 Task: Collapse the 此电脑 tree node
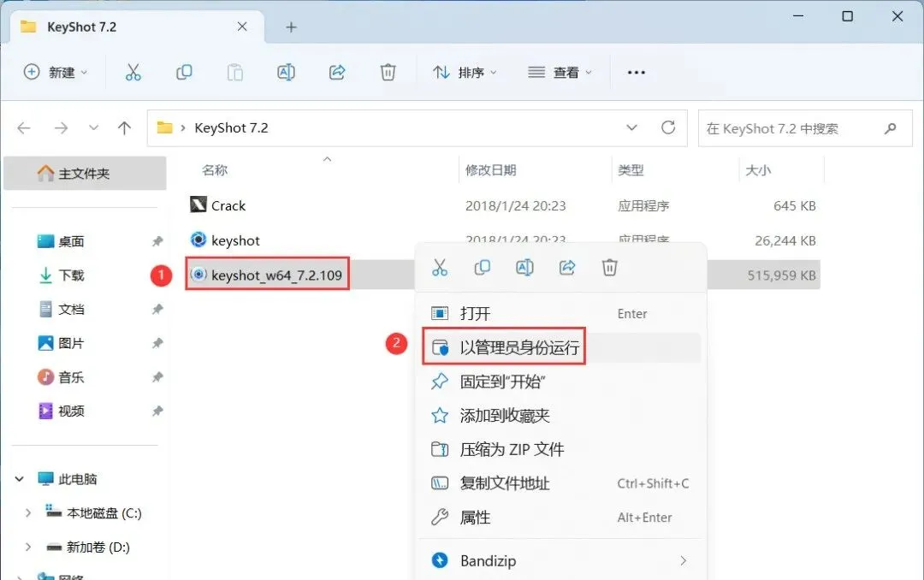pos(20,478)
